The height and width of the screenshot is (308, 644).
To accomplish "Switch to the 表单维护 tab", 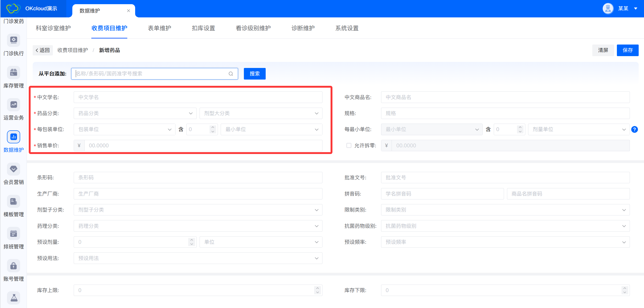I will coord(159,28).
